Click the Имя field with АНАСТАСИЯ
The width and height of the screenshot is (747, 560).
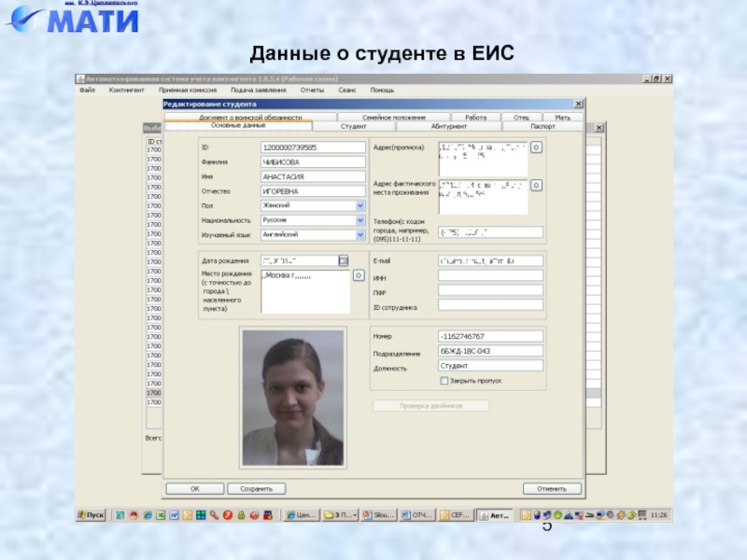pyautogui.click(x=313, y=176)
